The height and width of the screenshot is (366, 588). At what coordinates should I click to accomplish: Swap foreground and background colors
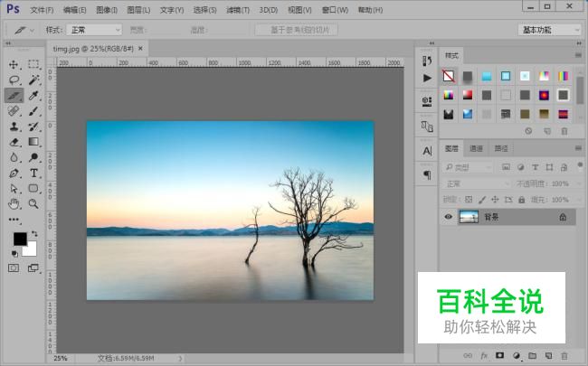point(34,234)
